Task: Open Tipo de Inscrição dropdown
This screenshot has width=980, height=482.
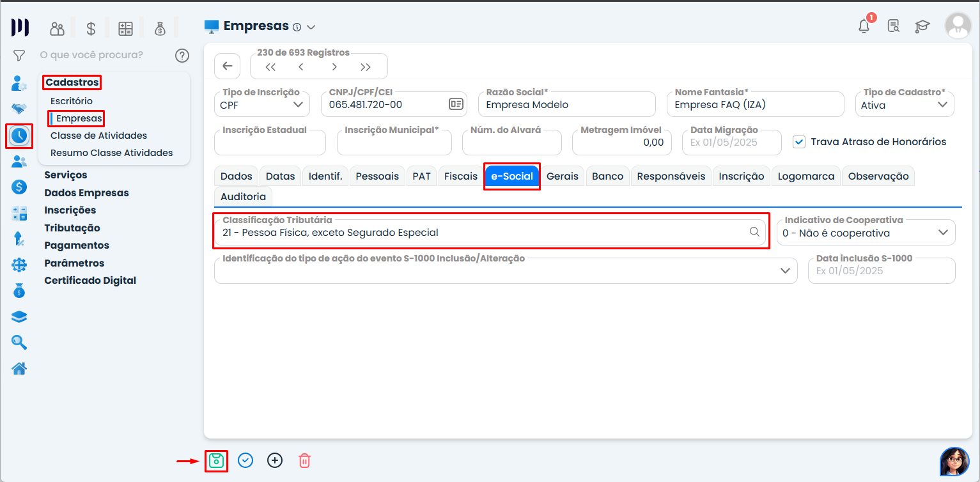Action: point(262,105)
